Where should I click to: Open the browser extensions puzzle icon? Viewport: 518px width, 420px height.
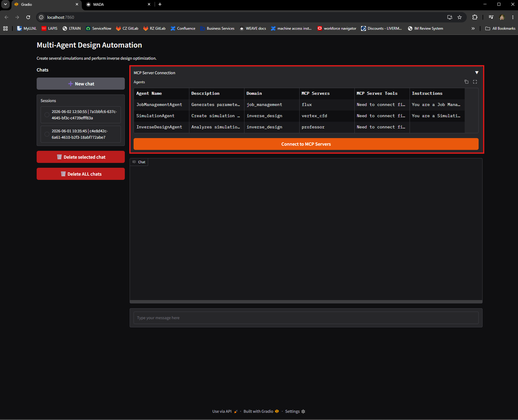tap(475, 17)
